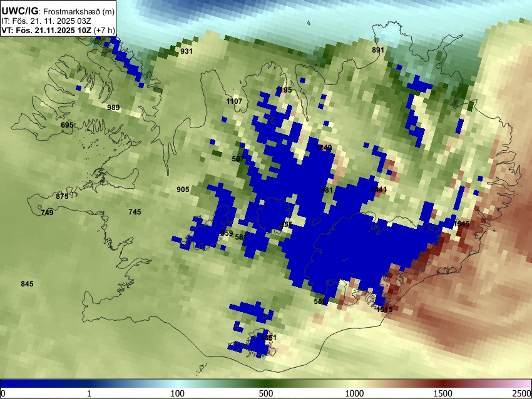Click the map value '989'

point(113,108)
